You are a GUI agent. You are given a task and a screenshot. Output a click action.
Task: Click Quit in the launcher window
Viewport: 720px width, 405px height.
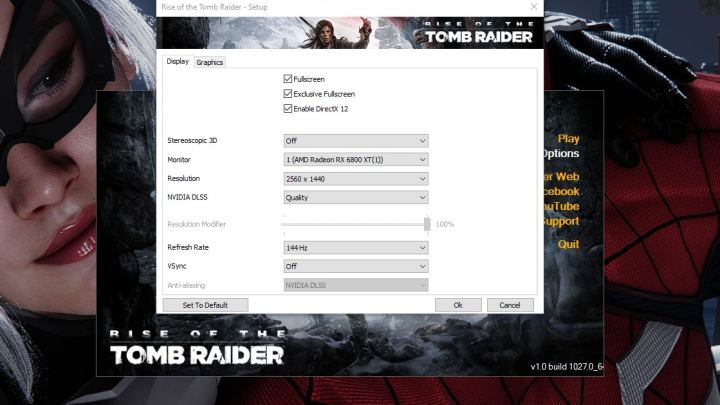coord(568,244)
